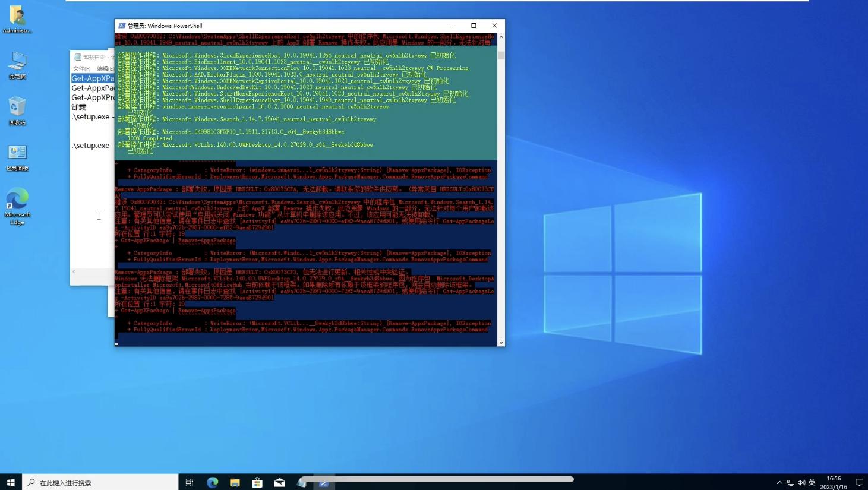Click the search magnifier icon on taskbar
This screenshot has width=868, height=490.
[31, 482]
